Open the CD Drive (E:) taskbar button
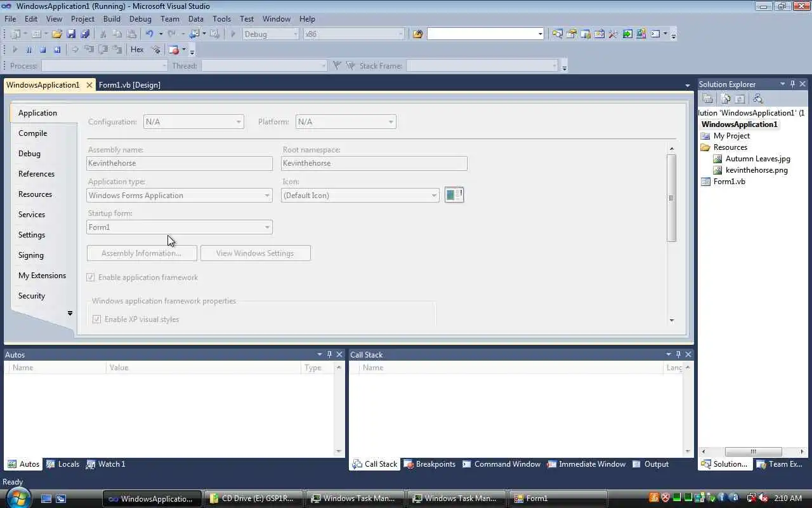 coord(254,498)
